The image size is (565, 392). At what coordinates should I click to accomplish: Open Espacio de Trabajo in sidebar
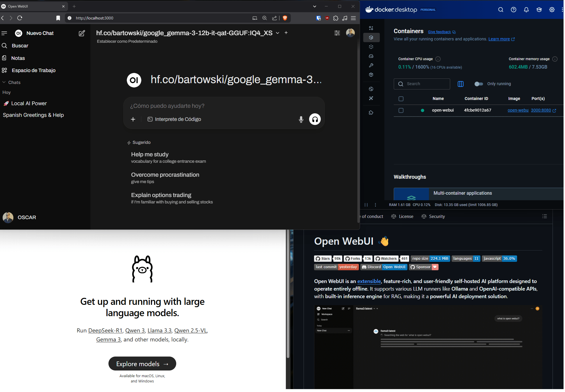(33, 70)
